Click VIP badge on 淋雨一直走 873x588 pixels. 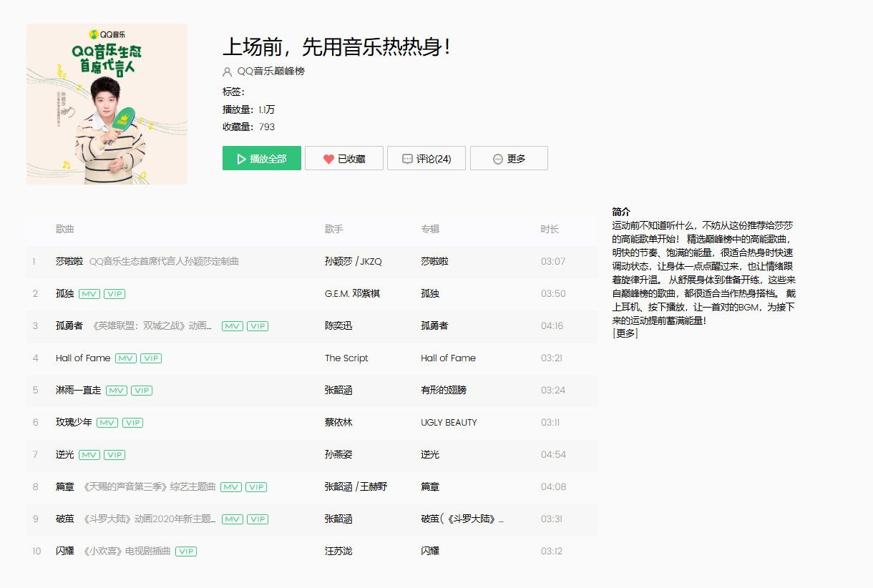pos(142,391)
